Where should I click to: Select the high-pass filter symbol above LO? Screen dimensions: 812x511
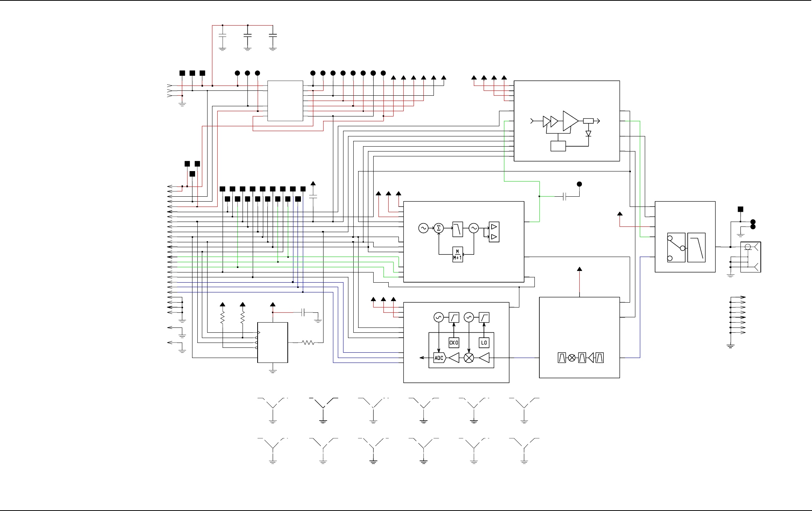tap(484, 317)
